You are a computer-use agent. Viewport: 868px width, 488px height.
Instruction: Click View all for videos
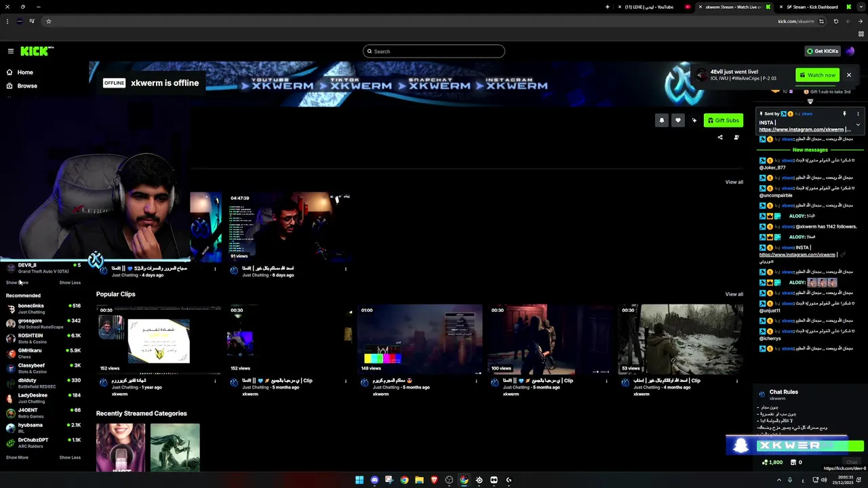pos(734,182)
